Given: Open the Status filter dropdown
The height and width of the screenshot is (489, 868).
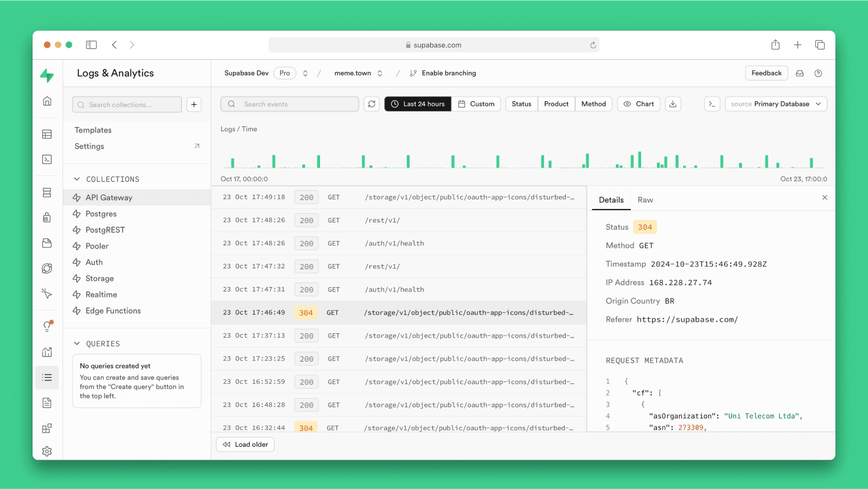Looking at the screenshot, I should pyautogui.click(x=521, y=104).
